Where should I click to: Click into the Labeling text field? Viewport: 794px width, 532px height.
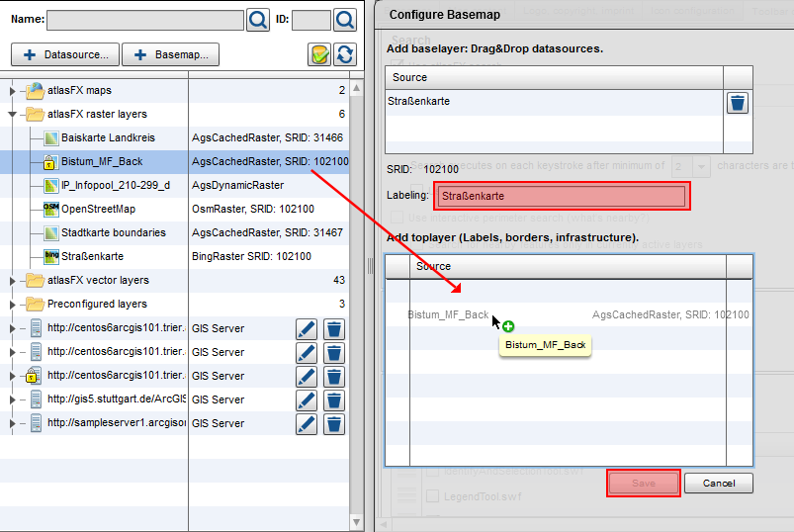click(561, 197)
